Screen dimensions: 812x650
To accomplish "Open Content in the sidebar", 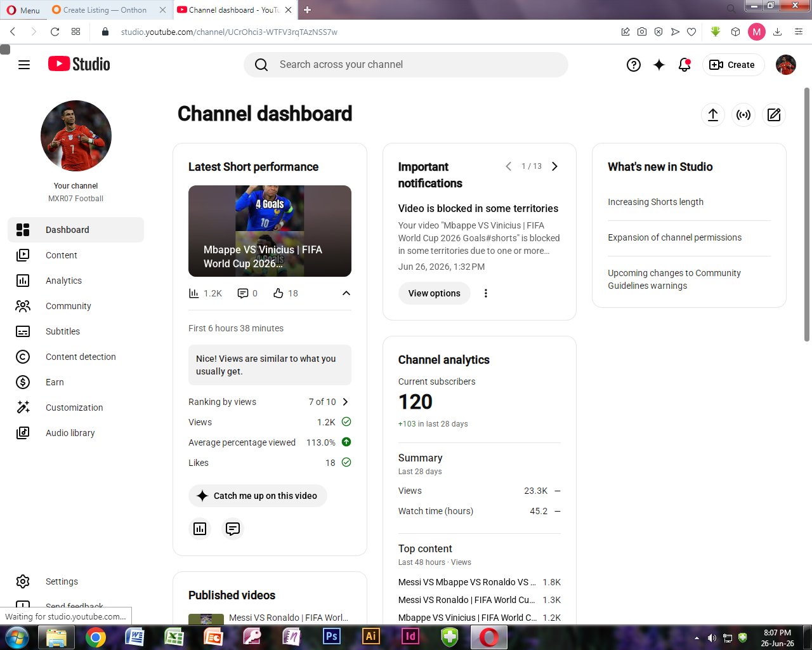I will coord(76,255).
